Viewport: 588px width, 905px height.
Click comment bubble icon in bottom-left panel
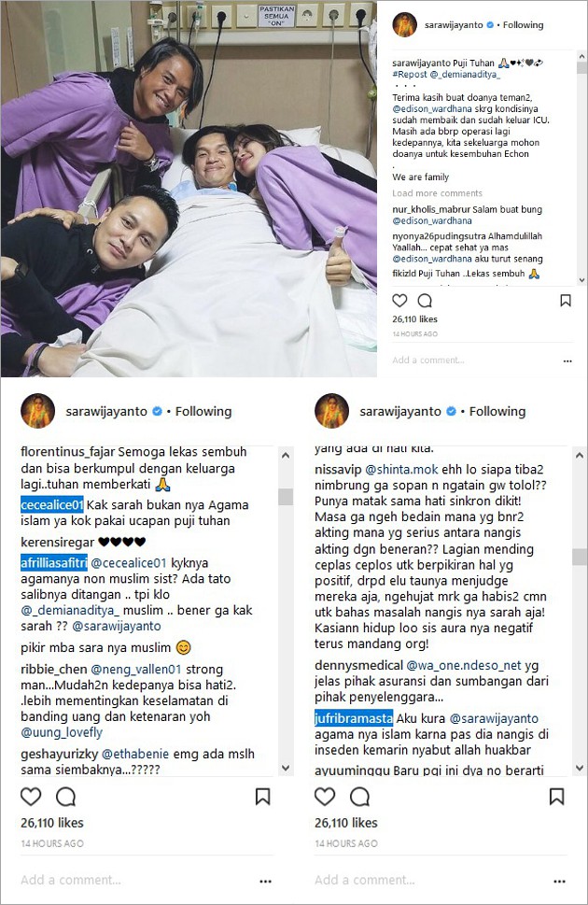tap(65, 797)
